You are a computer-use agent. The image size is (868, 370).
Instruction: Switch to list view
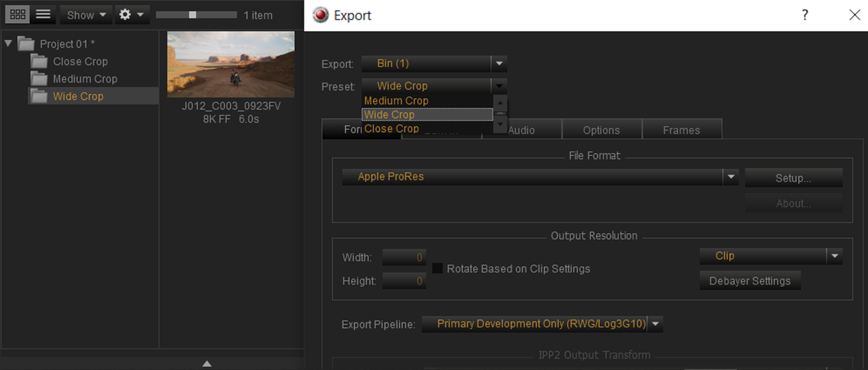click(x=43, y=14)
